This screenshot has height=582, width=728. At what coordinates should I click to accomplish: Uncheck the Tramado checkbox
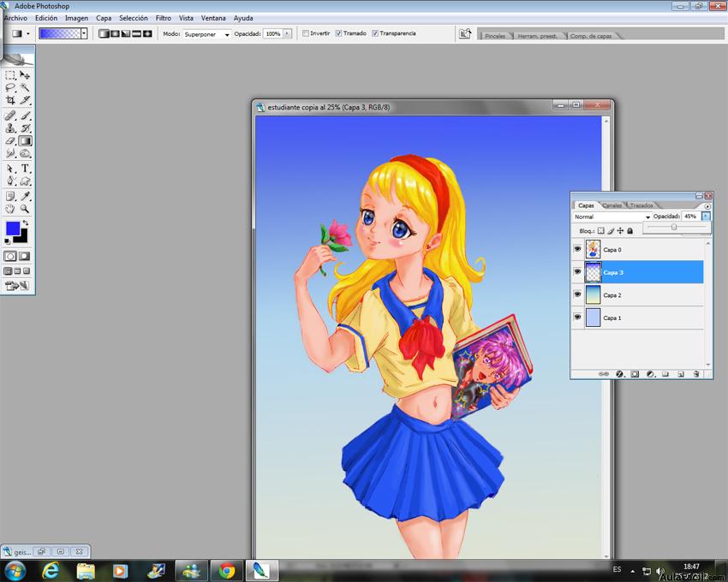tap(339, 33)
